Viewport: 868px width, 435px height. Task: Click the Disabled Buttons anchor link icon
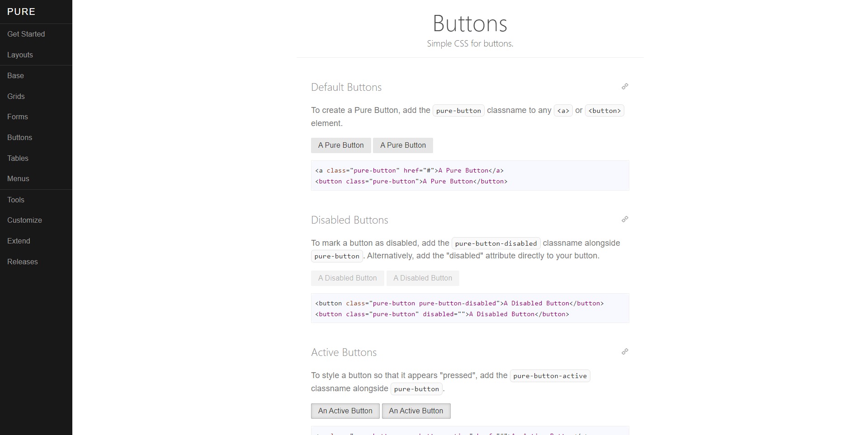625,219
